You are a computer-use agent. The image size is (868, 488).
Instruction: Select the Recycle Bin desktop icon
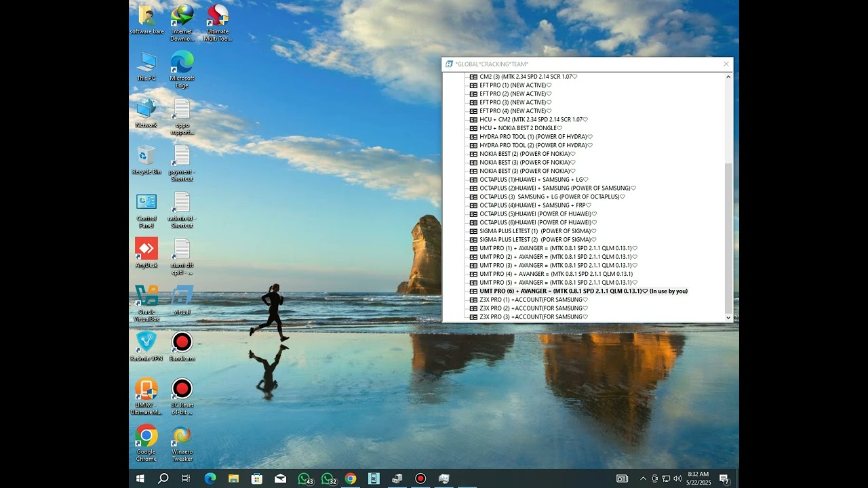click(146, 160)
